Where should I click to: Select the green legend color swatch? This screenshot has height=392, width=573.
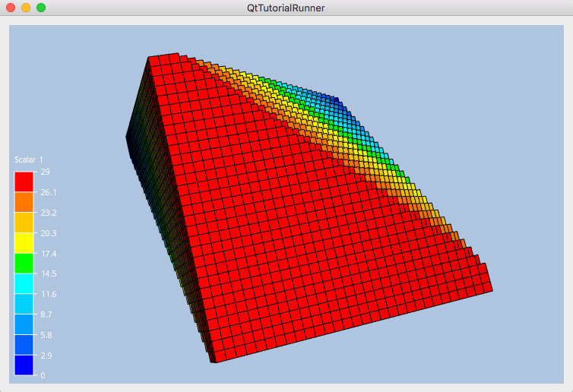(24, 263)
